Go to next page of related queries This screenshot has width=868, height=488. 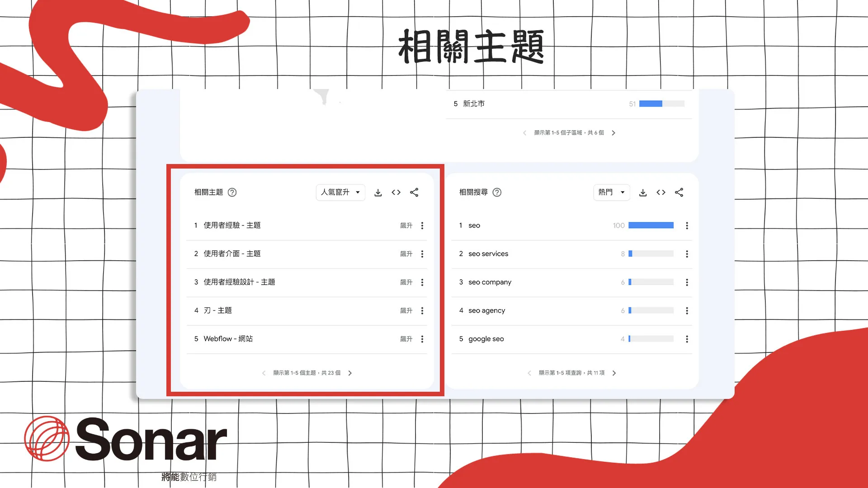tap(614, 373)
